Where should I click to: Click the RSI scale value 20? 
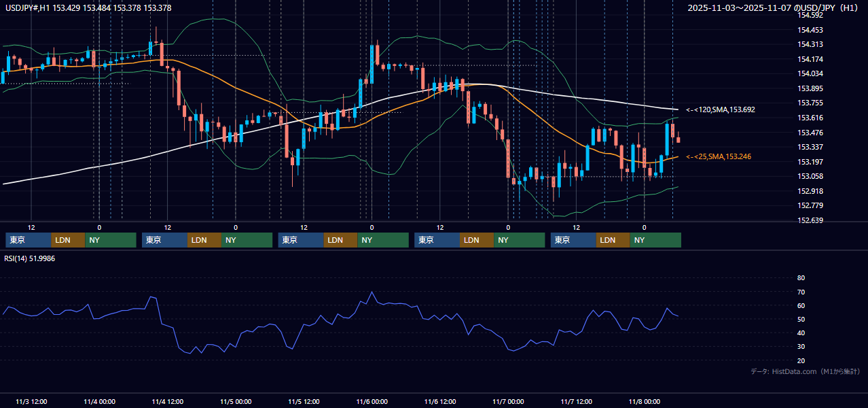[801, 360]
